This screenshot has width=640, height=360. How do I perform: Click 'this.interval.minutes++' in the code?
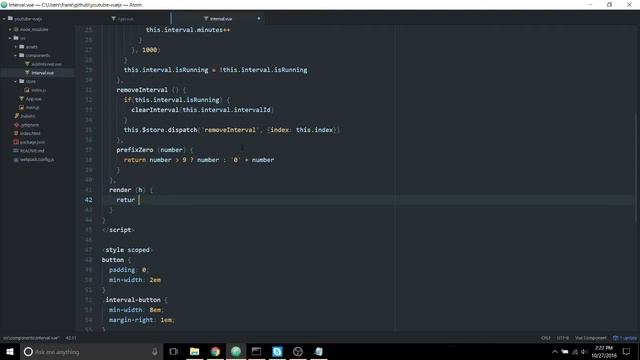pyautogui.click(x=188, y=30)
